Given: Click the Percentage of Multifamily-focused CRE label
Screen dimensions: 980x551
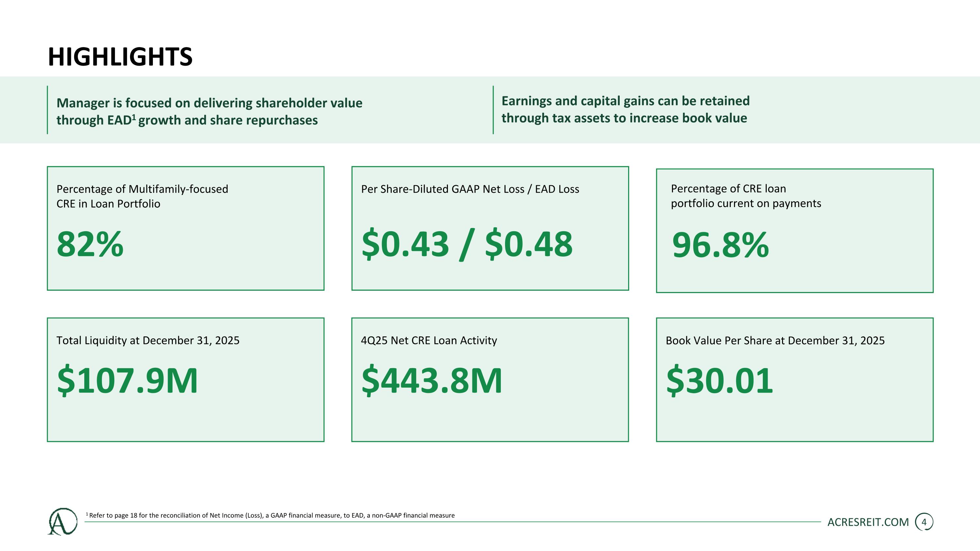Looking at the screenshot, I should click(142, 196).
